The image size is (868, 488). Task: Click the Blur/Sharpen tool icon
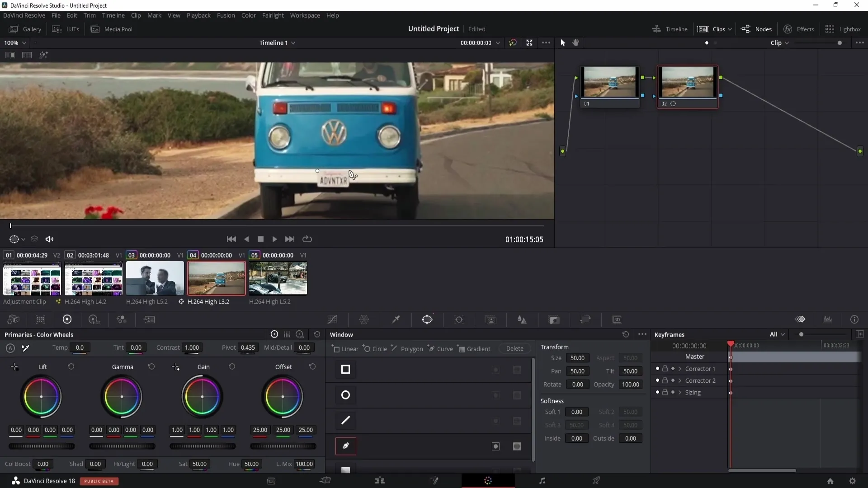522,320
